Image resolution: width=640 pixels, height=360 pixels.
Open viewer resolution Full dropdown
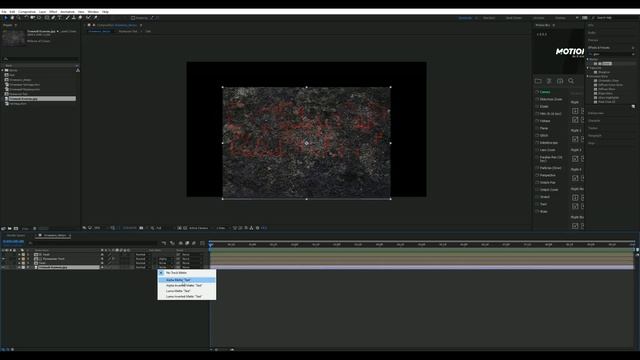pyautogui.click(x=160, y=228)
